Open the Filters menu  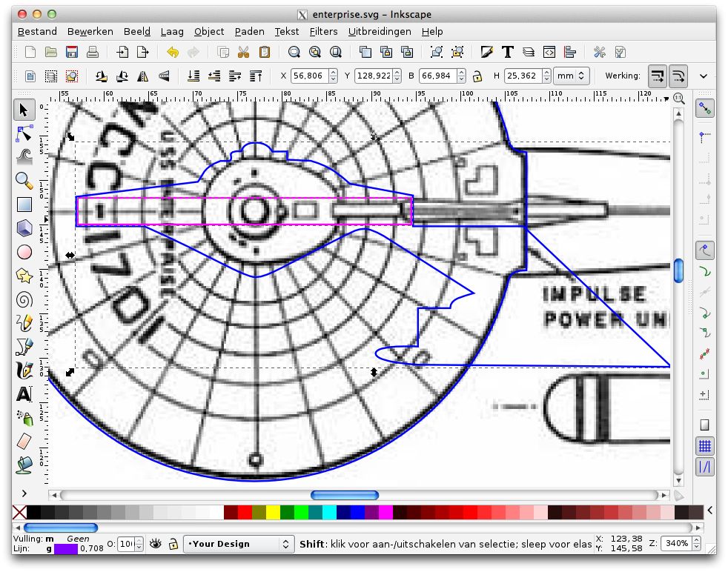tap(324, 32)
